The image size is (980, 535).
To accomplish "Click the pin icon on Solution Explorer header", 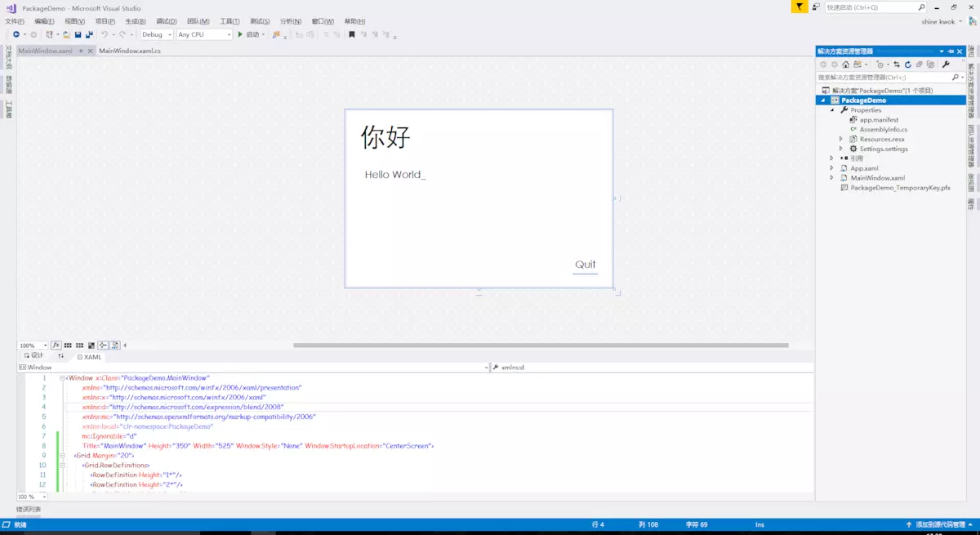I will point(951,51).
